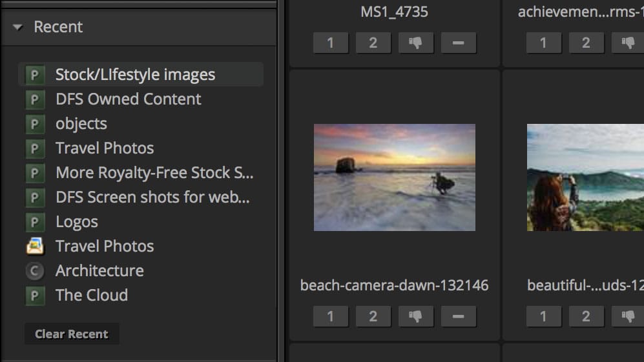Select More Royalty-Free Stock S... entry
Image resolution: width=644 pixels, height=362 pixels.
154,173
